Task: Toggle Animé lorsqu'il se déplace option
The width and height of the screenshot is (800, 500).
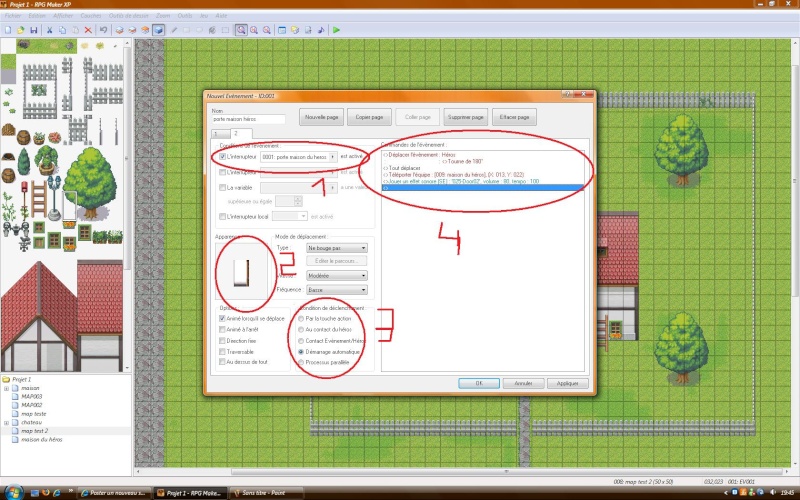Action: pos(222,318)
